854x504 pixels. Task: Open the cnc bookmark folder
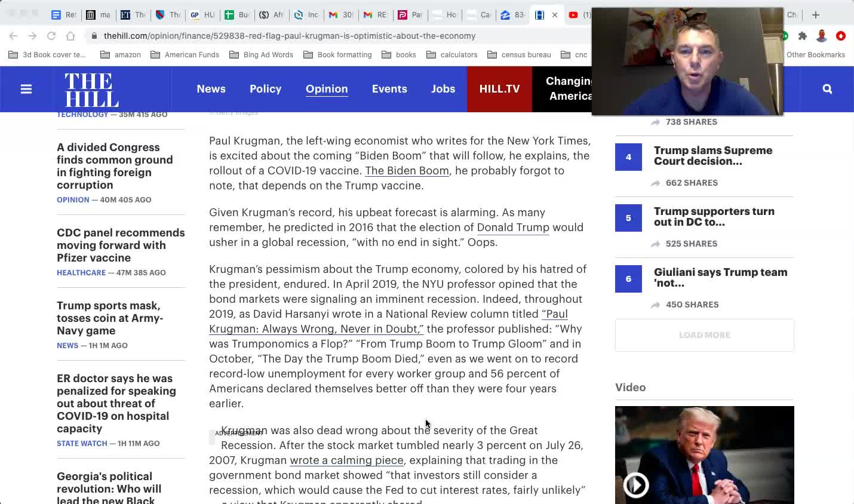[575, 54]
